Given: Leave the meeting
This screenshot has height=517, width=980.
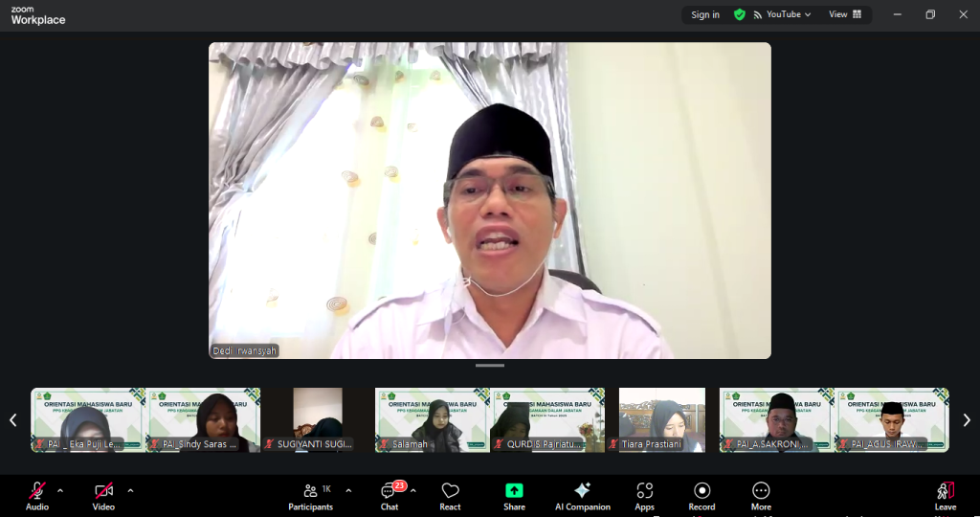Looking at the screenshot, I should coord(945,494).
